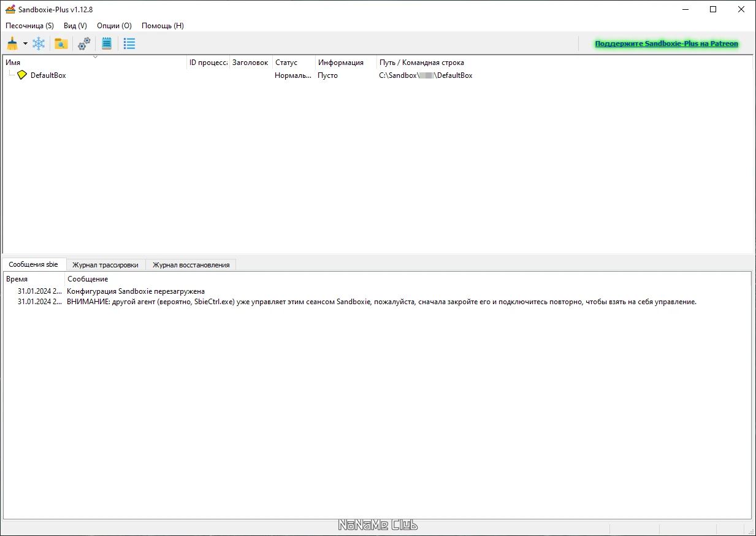This screenshot has height=536, width=756.
Task: Click the folder with magnifier icon
Action: [61, 44]
